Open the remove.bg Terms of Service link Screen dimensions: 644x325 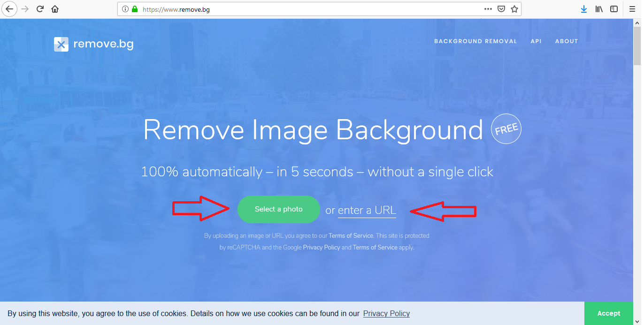coord(351,235)
